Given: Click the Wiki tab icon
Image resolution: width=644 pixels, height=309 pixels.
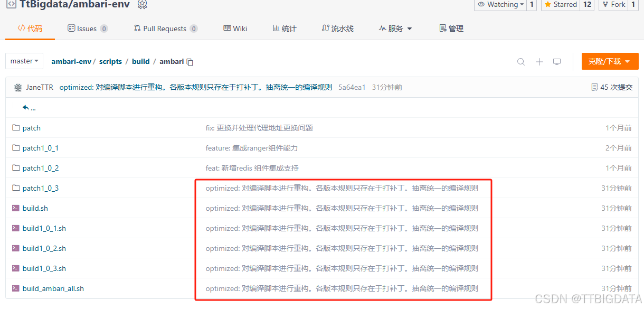Looking at the screenshot, I should tap(227, 29).
